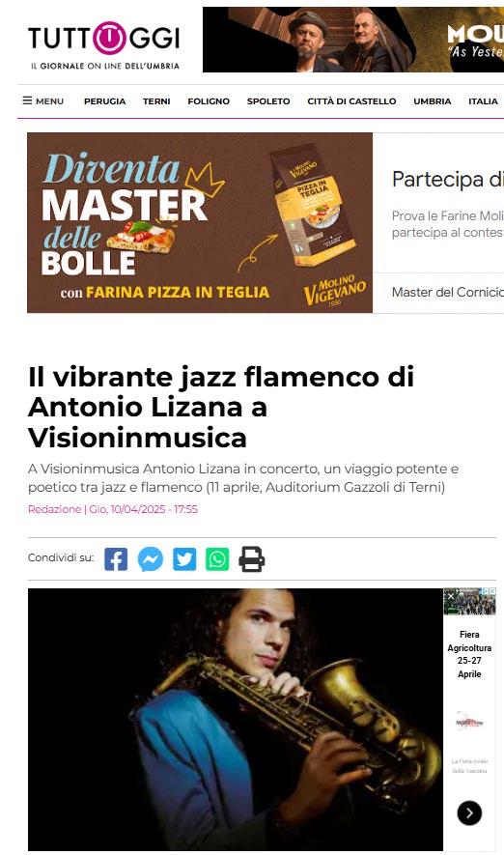Share article on Twitter
Screen dimensions: 504x855
(184, 559)
